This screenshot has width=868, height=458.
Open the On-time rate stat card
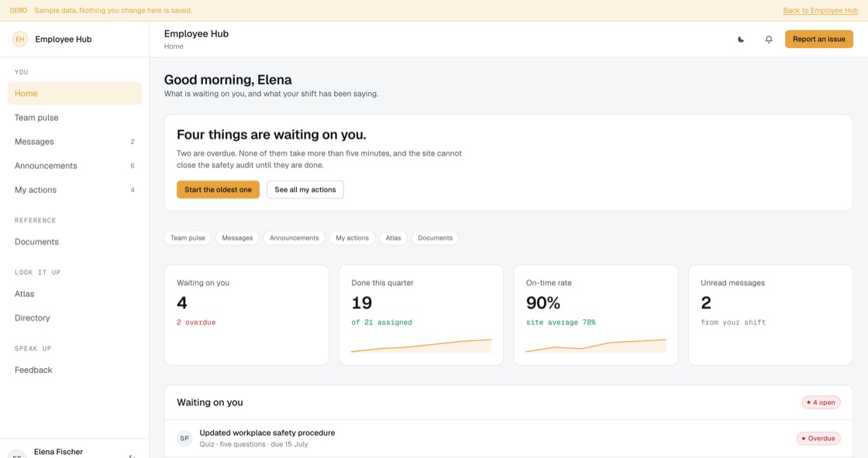point(596,315)
